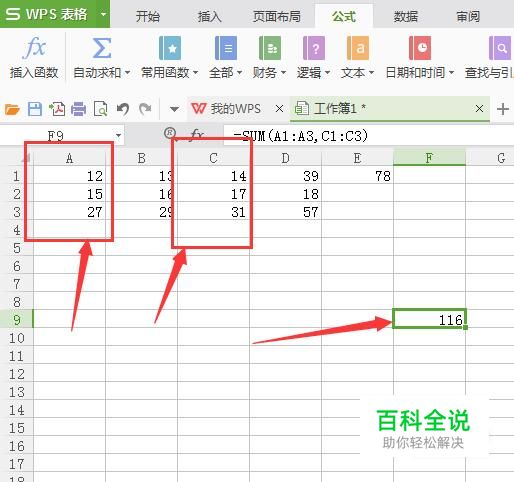Select column F header
The image size is (514, 482).
429,158
